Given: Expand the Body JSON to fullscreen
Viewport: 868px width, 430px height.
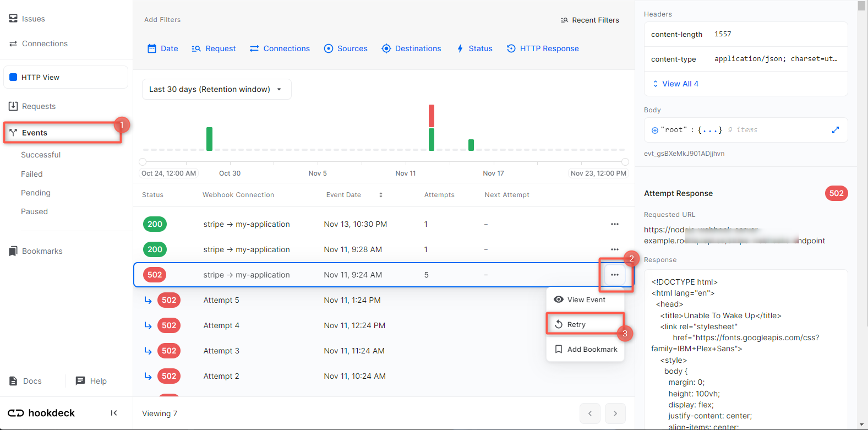Looking at the screenshot, I should (x=836, y=130).
